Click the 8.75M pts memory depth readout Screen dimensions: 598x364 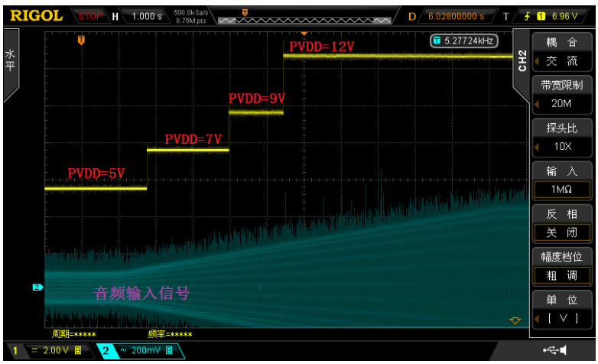pos(190,21)
